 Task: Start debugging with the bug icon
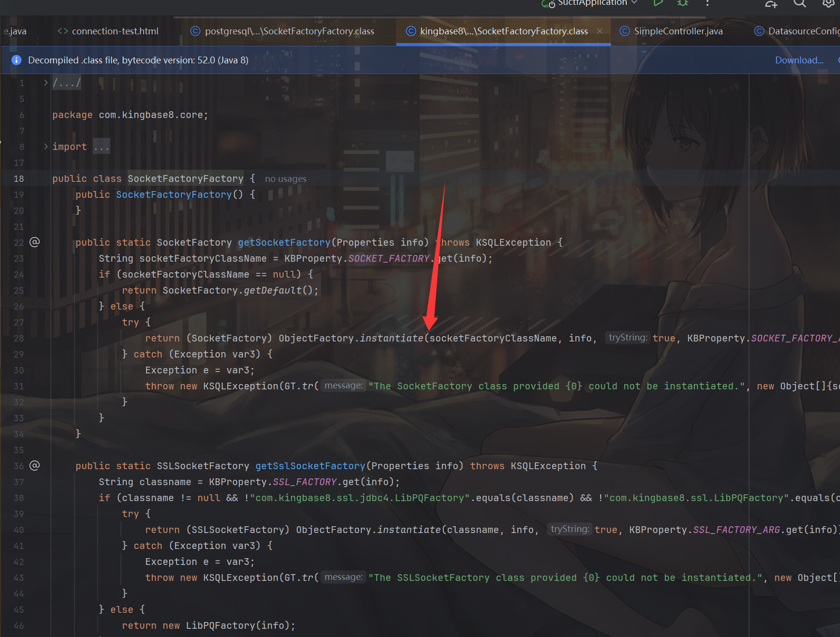[682, 3]
